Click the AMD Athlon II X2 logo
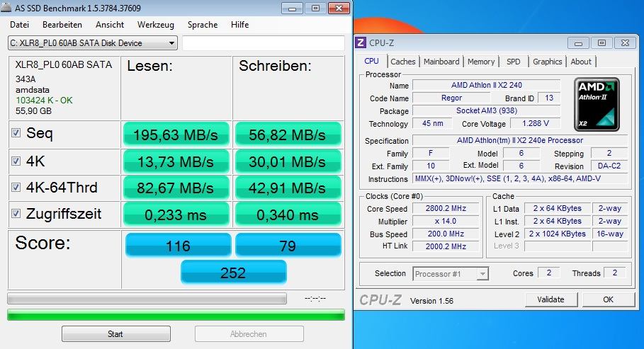This screenshot has width=644, height=349. point(597,104)
